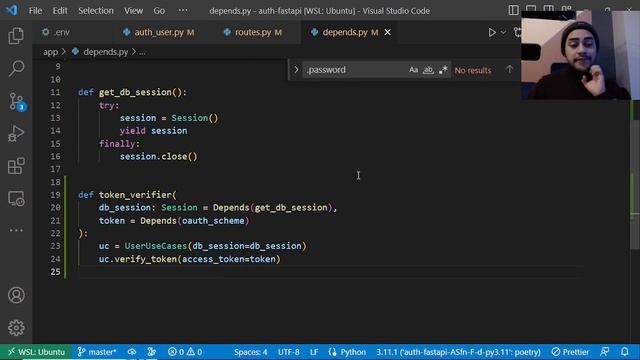This screenshot has height=360, width=640.
Task: Open WSL: Ubuntu remote indicator
Action: coord(36,352)
